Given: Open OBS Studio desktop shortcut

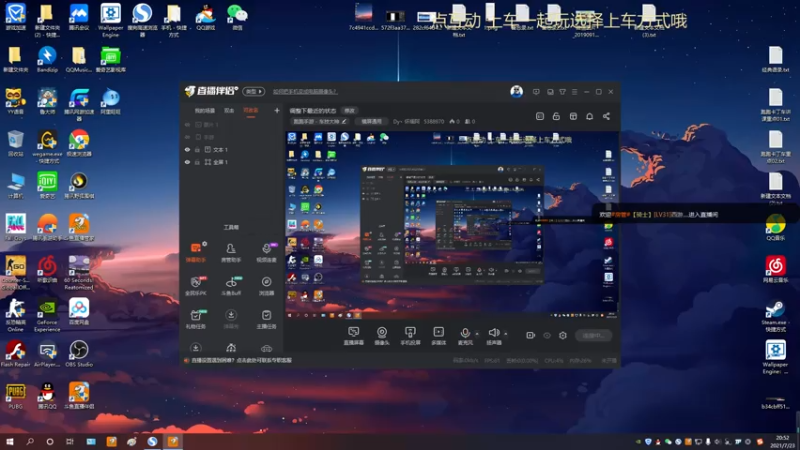Looking at the screenshot, I should tap(79, 354).
